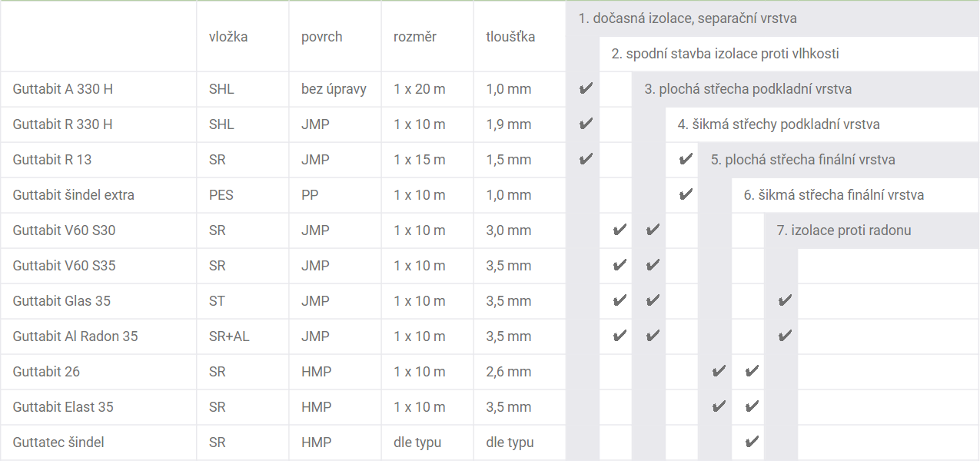Image resolution: width=980 pixels, height=464 pixels.
Task: Select the "tloušťka" column header
Action: (x=510, y=37)
